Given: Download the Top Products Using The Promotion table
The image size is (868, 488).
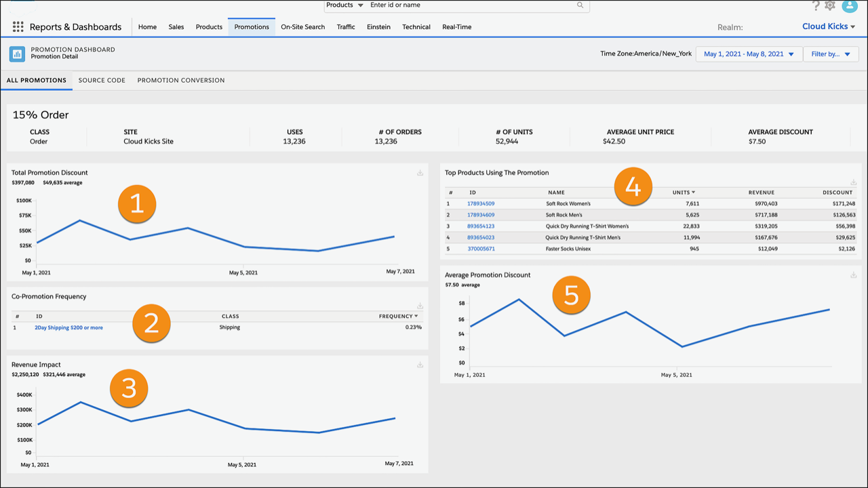Looking at the screenshot, I should [x=853, y=182].
